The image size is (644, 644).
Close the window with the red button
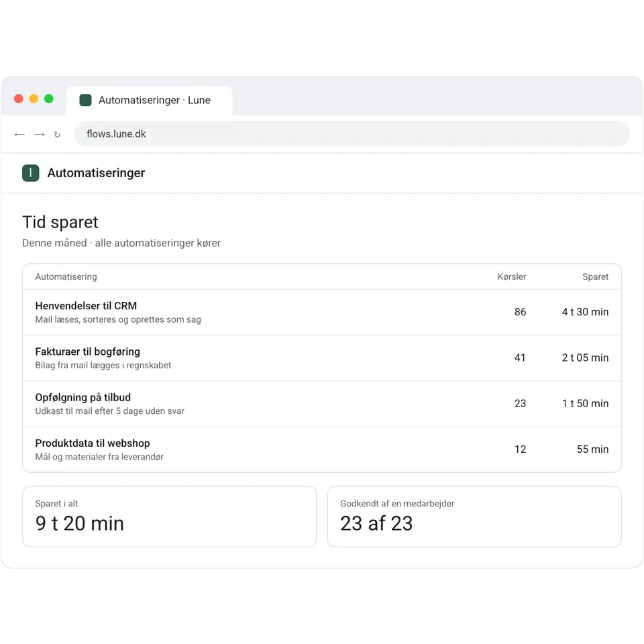pos(19,99)
